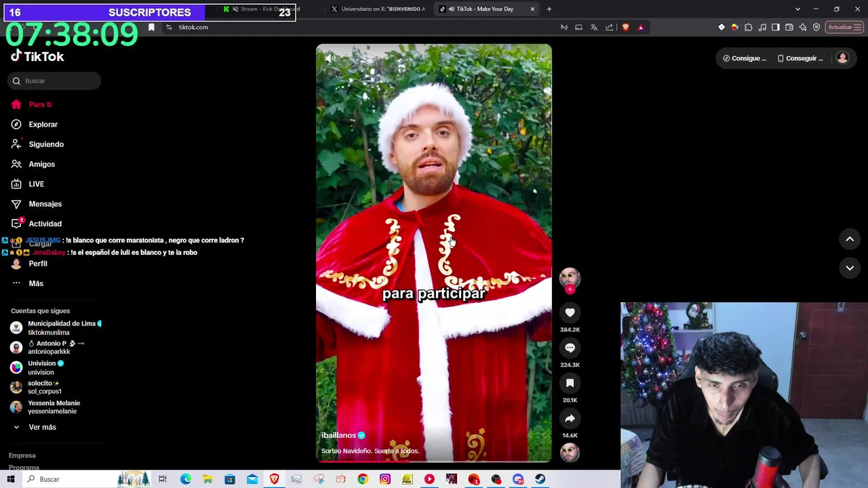The image size is (868, 488).
Task: Switch to Stream Kick Dashboard tab
Action: pyautogui.click(x=270, y=9)
